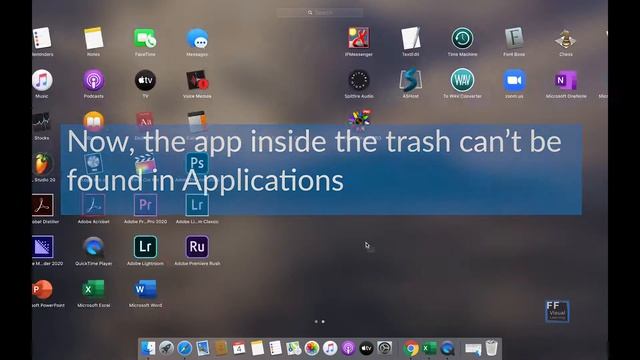Open the Messages app in Launchpad
The image size is (640, 360).
(x=197, y=38)
